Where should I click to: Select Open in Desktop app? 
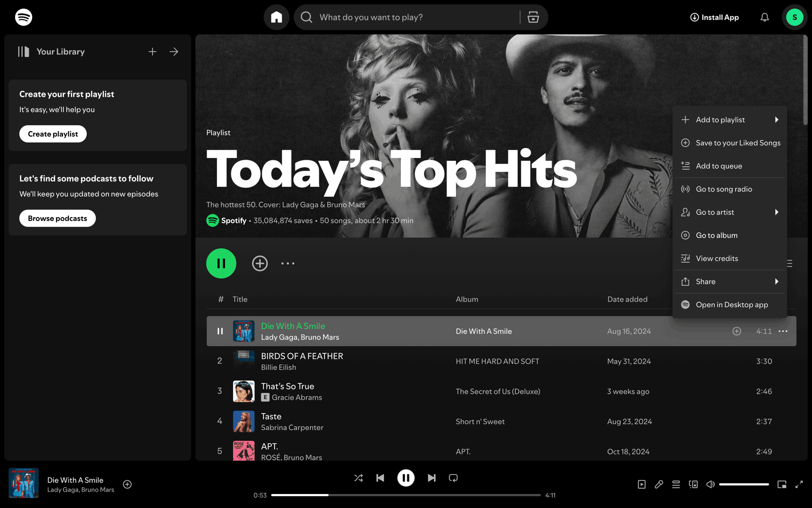tap(730, 305)
